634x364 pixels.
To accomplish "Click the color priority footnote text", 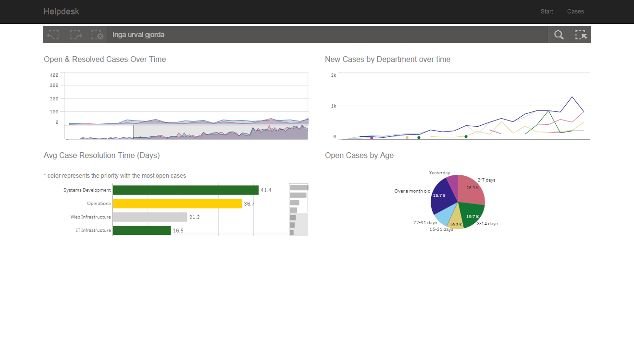I will pyautogui.click(x=115, y=176).
